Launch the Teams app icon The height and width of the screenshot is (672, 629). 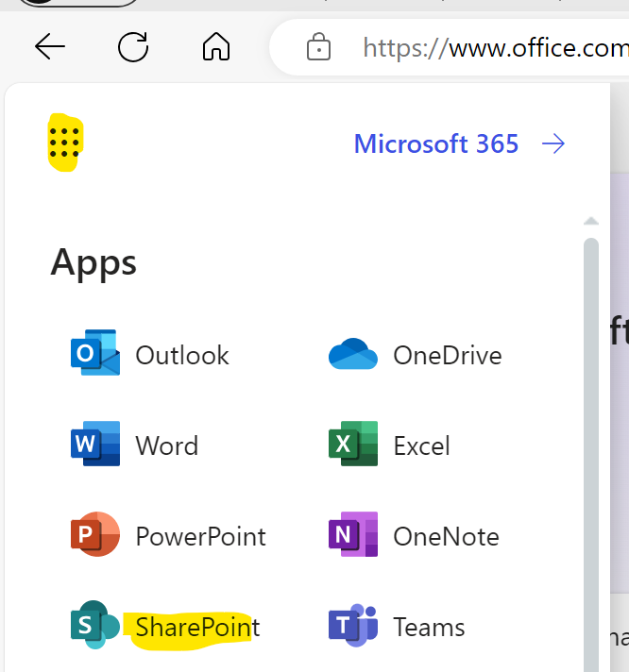[353, 626]
